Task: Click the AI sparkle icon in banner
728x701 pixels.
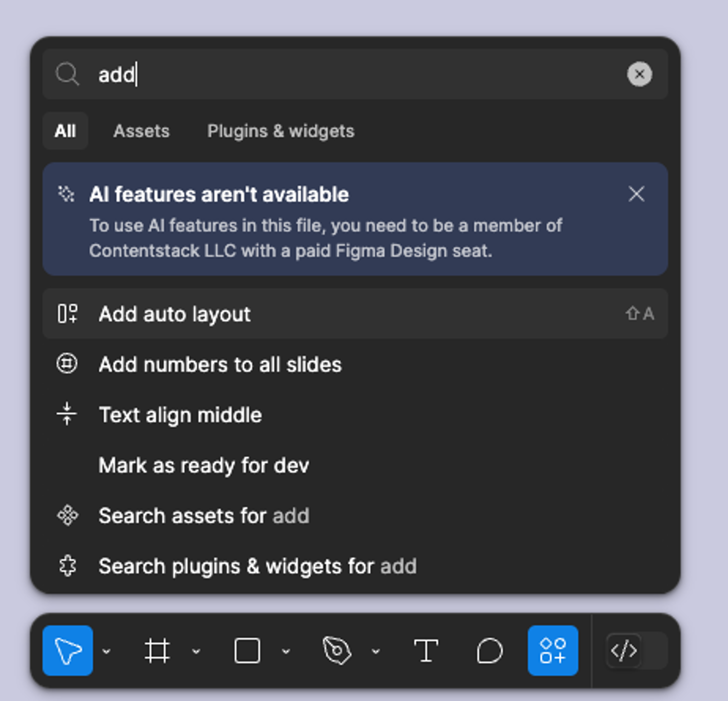Action: pos(67,194)
